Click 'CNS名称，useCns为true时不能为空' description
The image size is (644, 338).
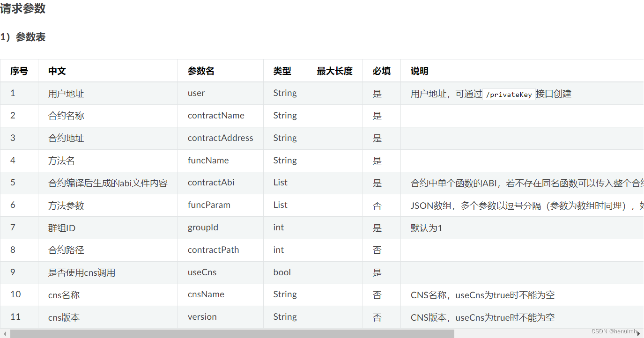pos(483,295)
